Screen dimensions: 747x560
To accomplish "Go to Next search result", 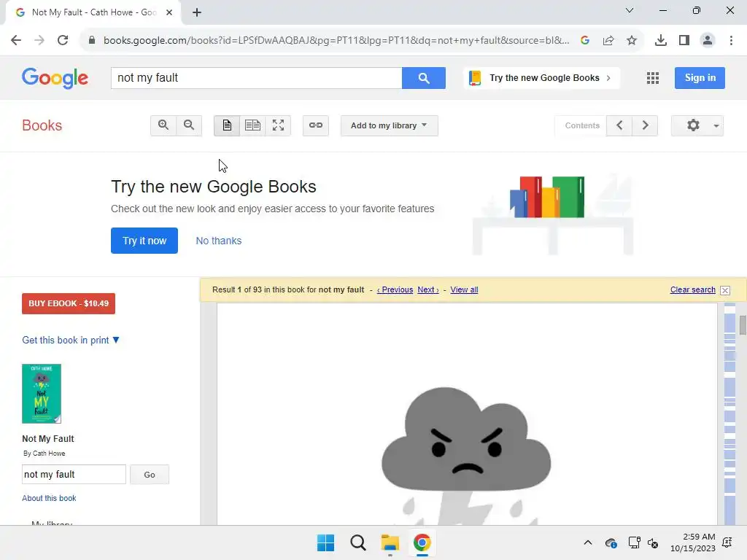I will click(x=427, y=289).
